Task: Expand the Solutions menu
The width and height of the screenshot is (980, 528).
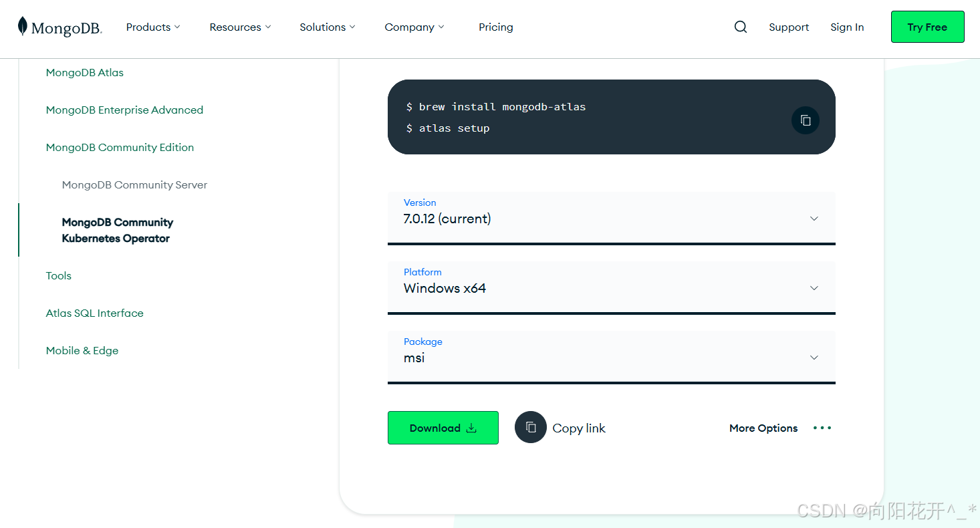Action: 328,27
